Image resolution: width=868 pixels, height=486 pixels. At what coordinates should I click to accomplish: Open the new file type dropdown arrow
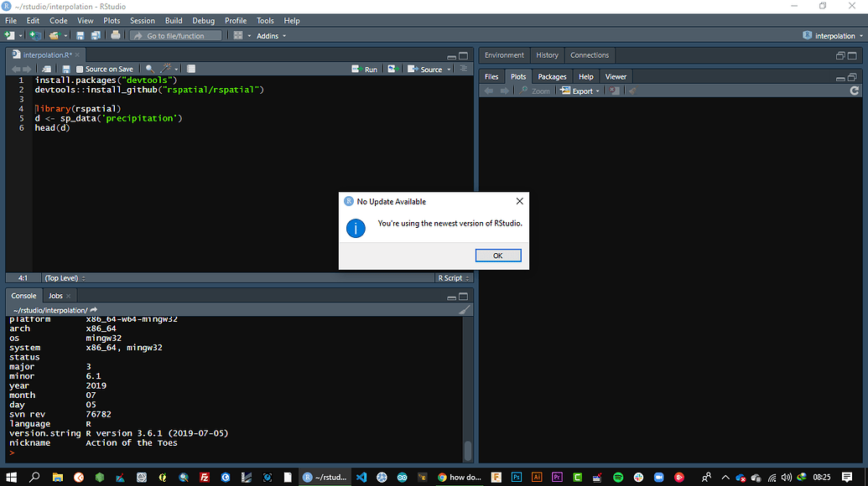click(20, 35)
